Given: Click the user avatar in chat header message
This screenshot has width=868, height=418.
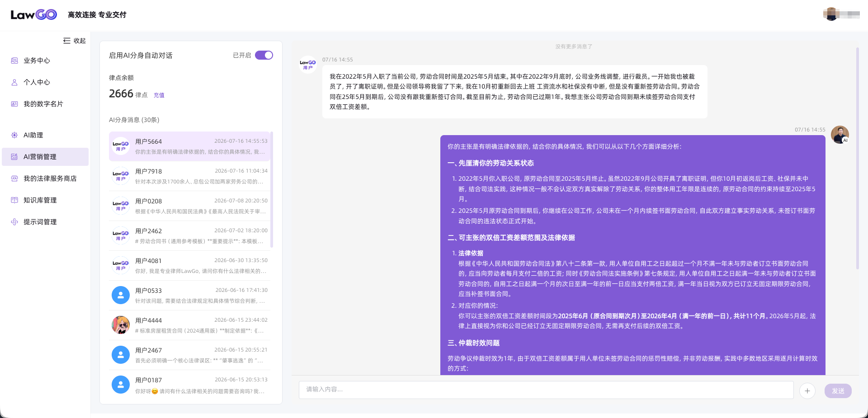Looking at the screenshot, I should tap(308, 65).
